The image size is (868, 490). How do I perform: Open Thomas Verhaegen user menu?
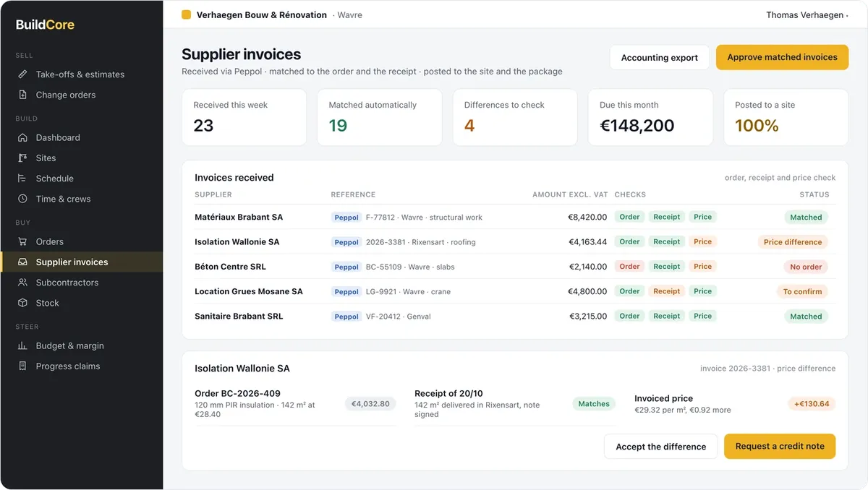coord(807,14)
